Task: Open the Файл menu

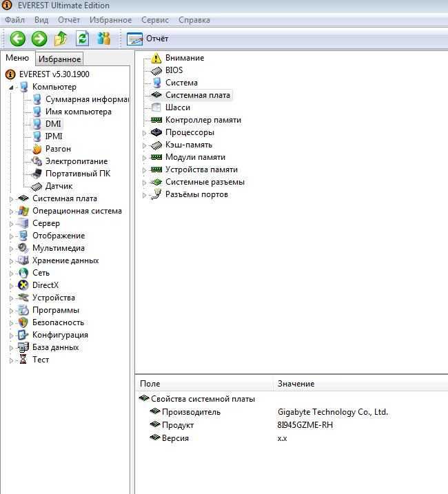Action: (14, 20)
